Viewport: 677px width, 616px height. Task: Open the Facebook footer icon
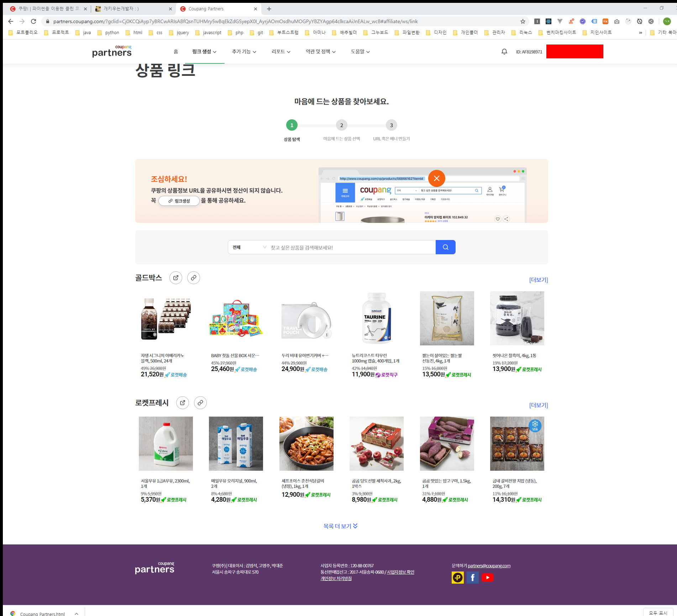pyautogui.click(x=472, y=578)
